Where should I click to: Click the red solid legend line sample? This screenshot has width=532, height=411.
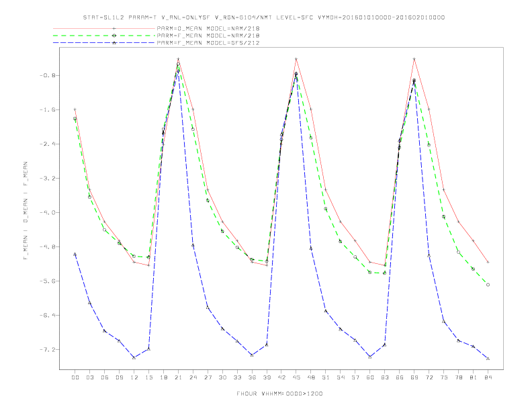[104, 28]
